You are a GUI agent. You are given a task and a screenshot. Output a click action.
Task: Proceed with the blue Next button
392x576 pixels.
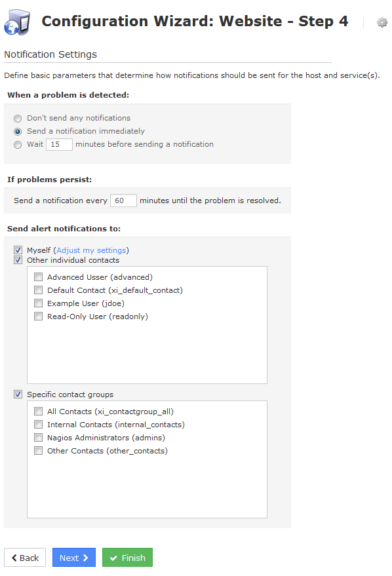[x=74, y=558]
